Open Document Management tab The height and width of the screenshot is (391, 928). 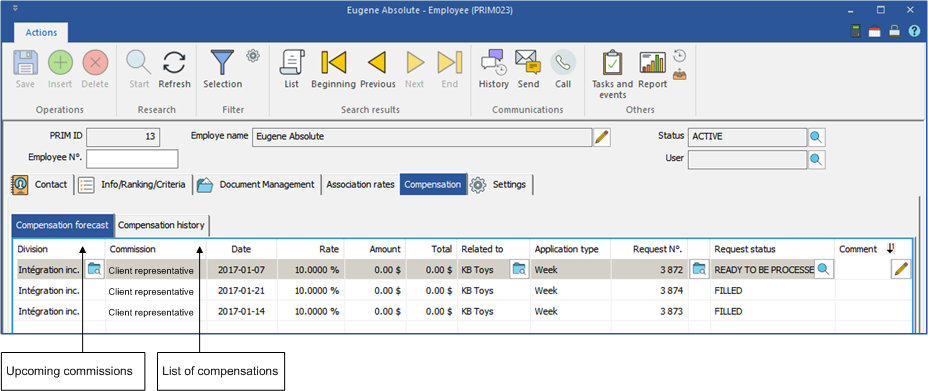(257, 185)
